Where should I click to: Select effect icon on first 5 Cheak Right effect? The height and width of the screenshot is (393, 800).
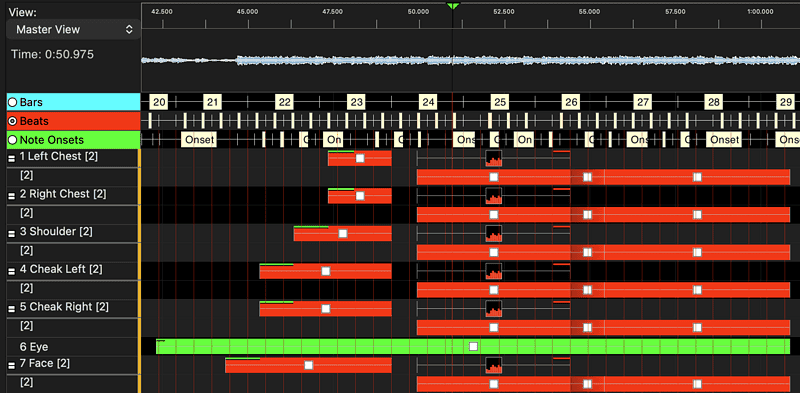[x=326, y=309]
